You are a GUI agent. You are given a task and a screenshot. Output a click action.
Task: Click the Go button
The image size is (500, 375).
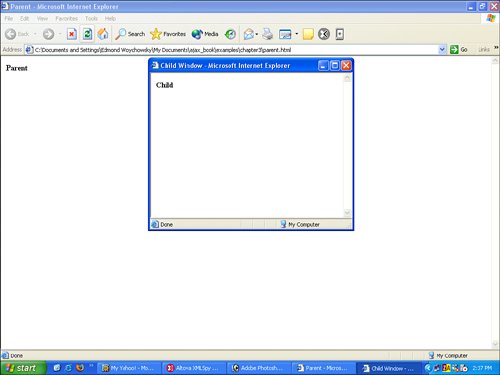pyautogui.click(x=459, y=50)
